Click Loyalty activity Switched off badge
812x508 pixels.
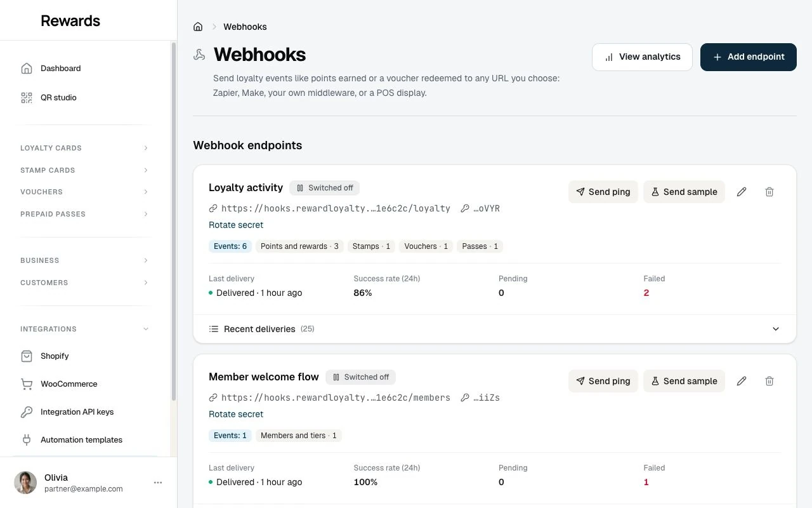click(324, 188)
